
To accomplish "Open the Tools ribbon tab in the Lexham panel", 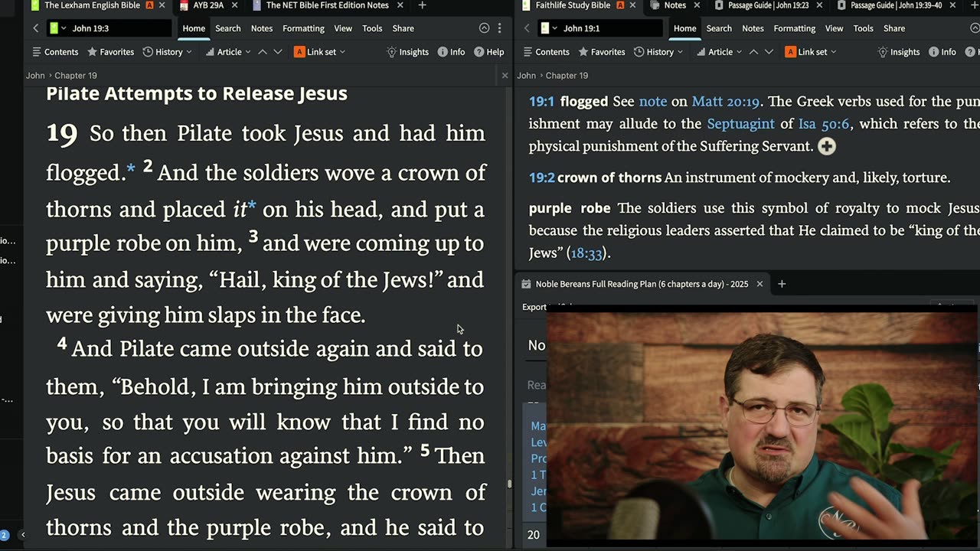I will pyautogui.click(x=372, y=28).
